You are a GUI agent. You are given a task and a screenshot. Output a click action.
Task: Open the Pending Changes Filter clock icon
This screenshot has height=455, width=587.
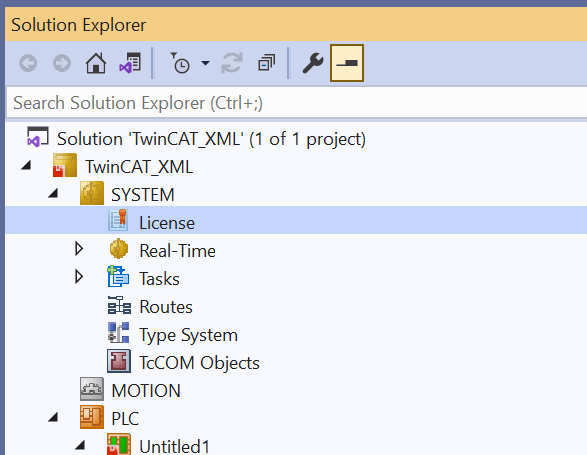pyautogui.click(x=180, y=63)
